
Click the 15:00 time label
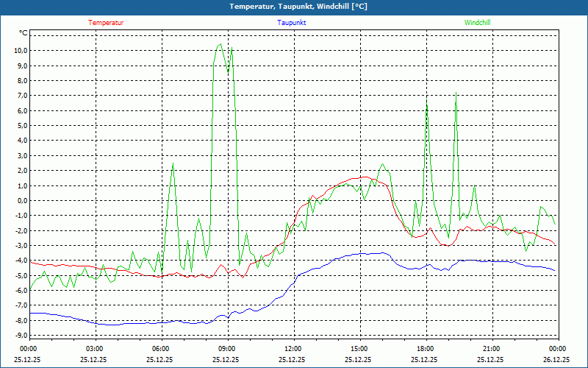pos(359,349)
